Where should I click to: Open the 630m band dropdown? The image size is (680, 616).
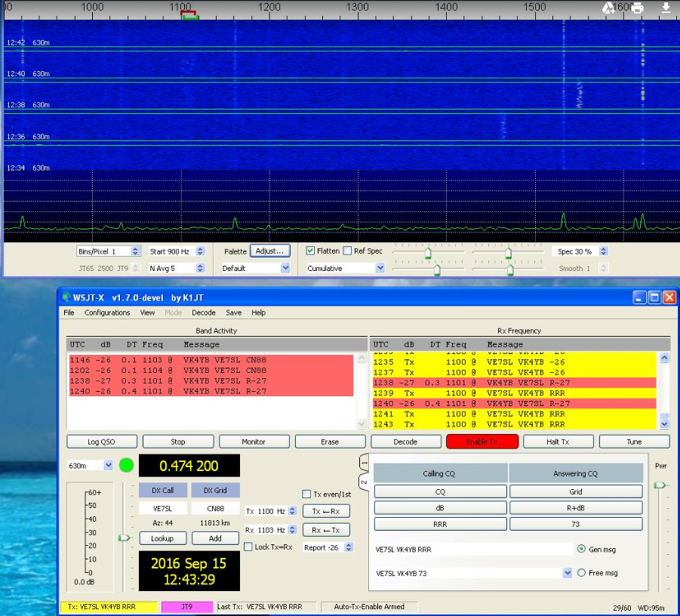click(107, 466)
